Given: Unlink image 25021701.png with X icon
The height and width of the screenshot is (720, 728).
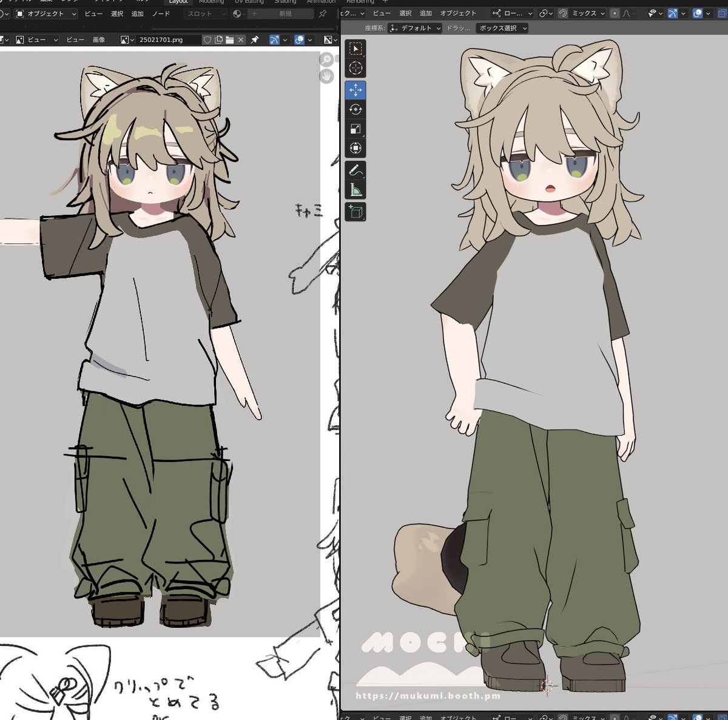Looking at the screenshot, I should 241,39.
